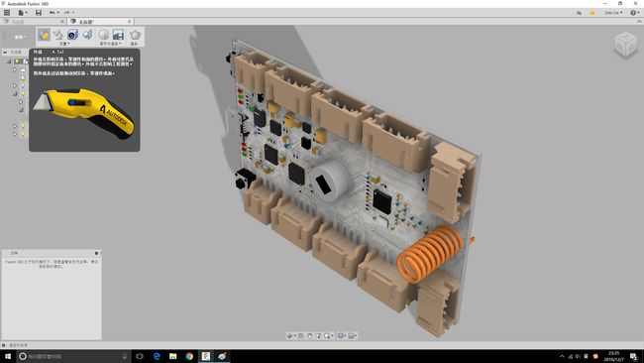Viewport: 644px width, 363px height.
Task: Show hidden system tray icons
Action: (x=562, y=356)
